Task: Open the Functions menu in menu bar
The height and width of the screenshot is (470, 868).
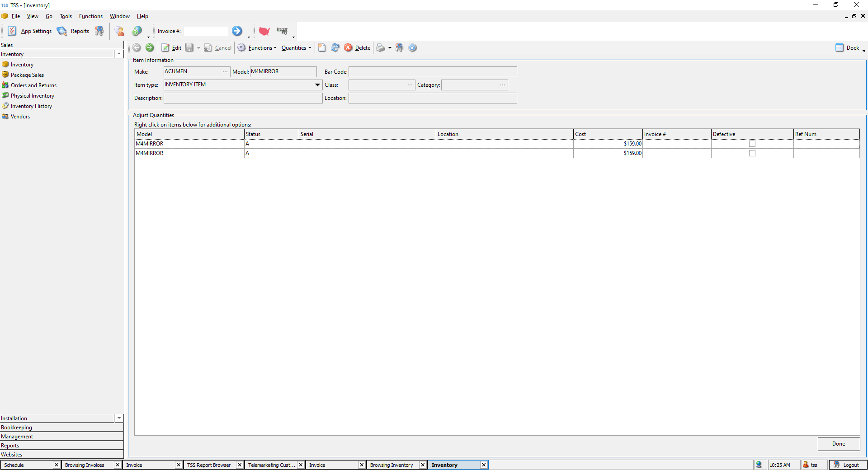Action: click(91, 16)
